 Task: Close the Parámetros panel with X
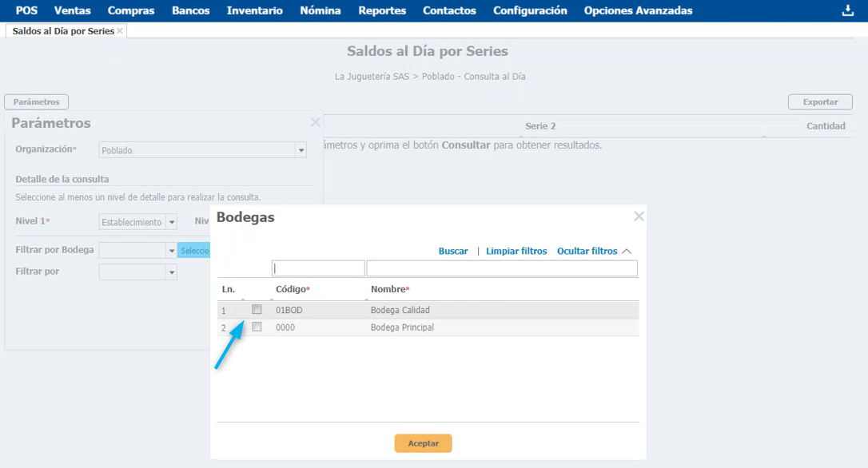click(315, 122)
